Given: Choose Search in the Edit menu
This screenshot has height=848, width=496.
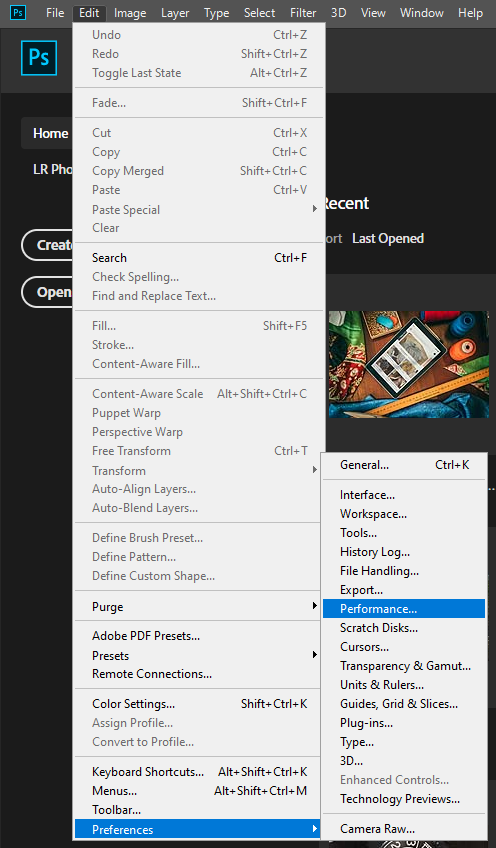Looking at the screenshot, I should pyautogui.click(x=199, y=258).
